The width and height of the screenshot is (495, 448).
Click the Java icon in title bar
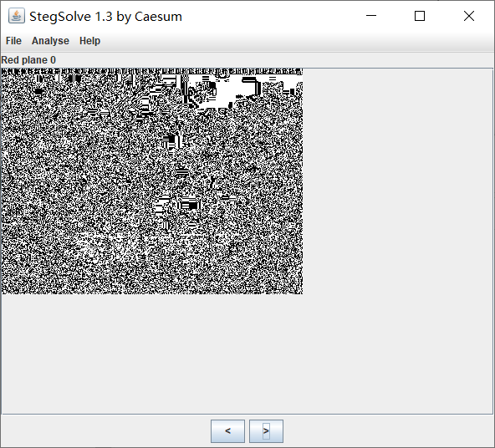[x=17, y=16]
